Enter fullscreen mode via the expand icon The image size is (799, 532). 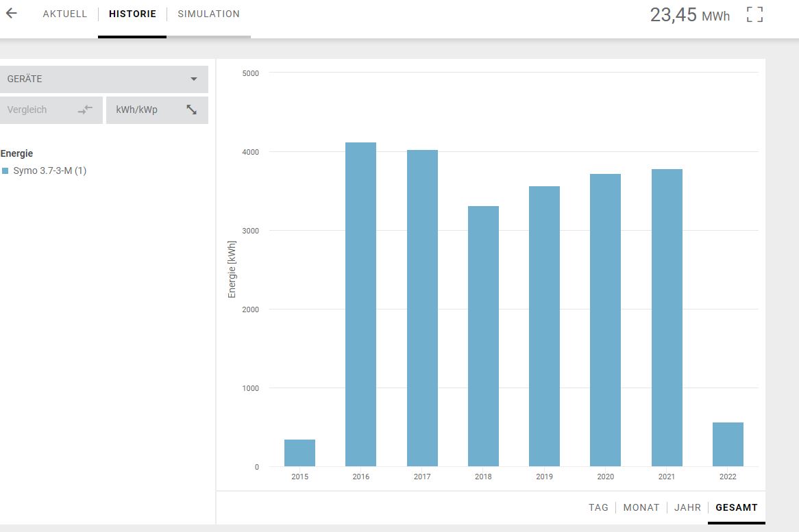(x=754, y=14)
